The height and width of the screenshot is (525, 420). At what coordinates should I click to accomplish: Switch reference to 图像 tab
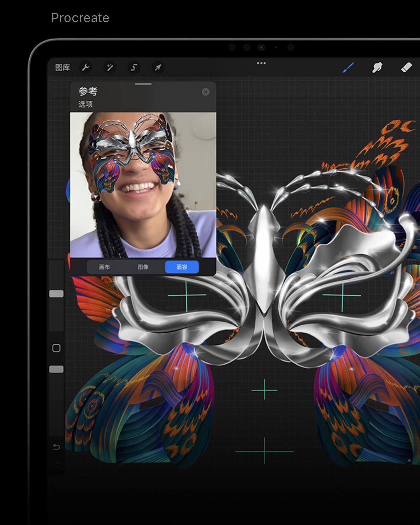pyautogui.click(x=143, y=267)
